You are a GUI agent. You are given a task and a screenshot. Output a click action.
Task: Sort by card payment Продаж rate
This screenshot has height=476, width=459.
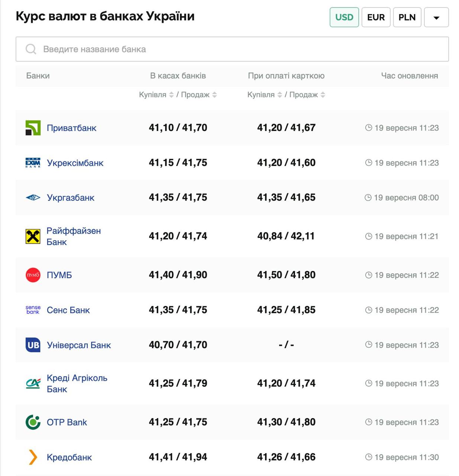[x=323, y=95]
